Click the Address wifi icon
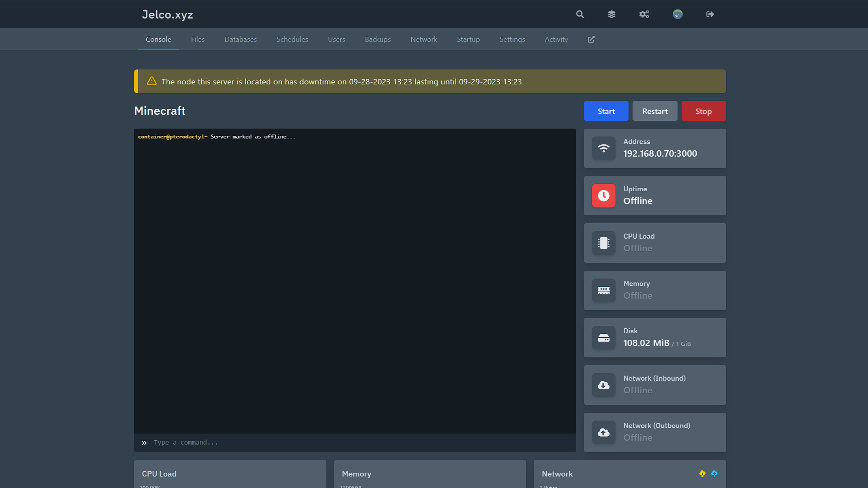 [x=604, y=148]
